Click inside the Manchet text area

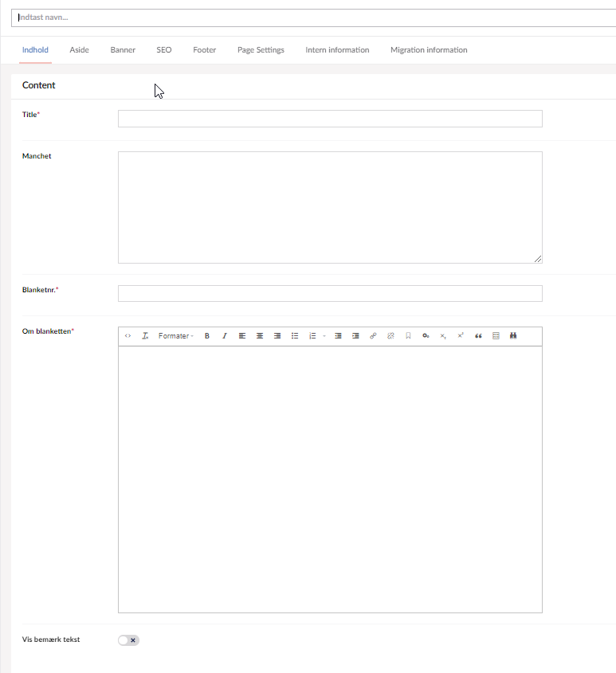coord(330,207)
